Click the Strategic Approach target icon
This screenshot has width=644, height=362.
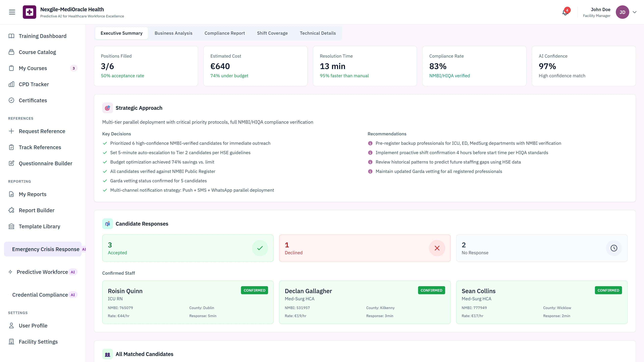tap(108, 108)
